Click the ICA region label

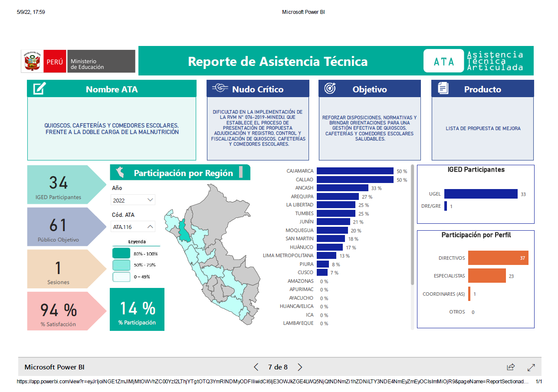[x=309, y=315]
